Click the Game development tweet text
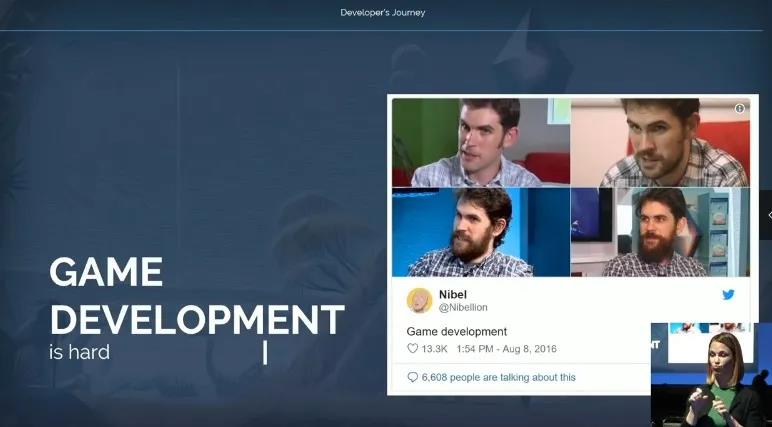The height and width of the screenshot is (427, 772). coord(456,331)
